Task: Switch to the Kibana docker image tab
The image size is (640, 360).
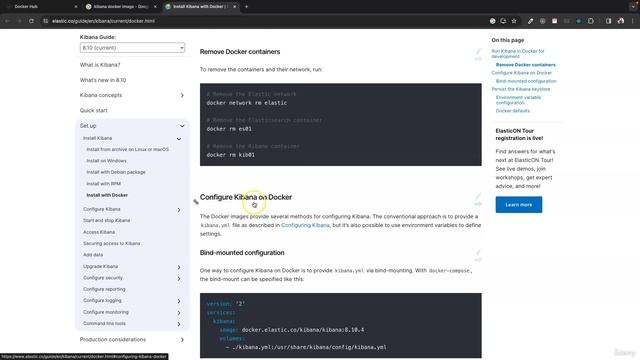Action: pos(121,7)
